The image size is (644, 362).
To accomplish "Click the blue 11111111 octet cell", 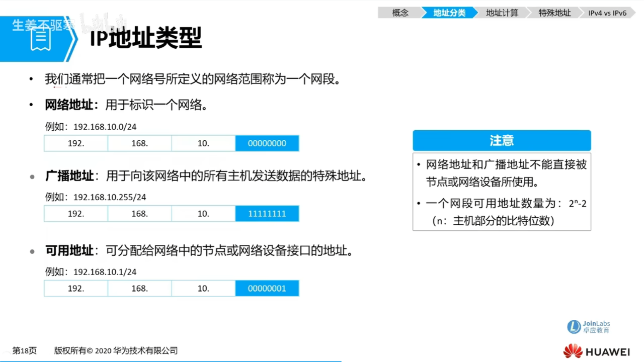I will [267, 214].
